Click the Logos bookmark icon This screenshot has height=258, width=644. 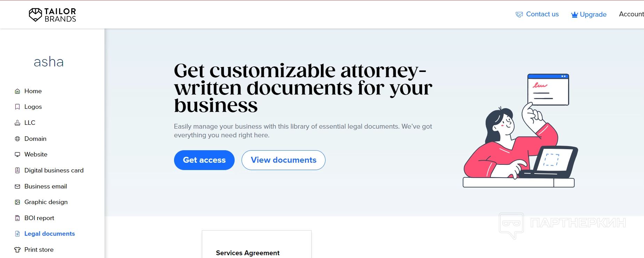[x=17, y=107]
